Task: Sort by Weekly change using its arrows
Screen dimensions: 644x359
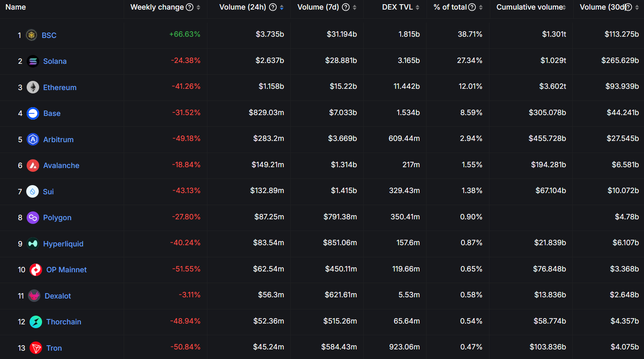Action: [199, 8]
